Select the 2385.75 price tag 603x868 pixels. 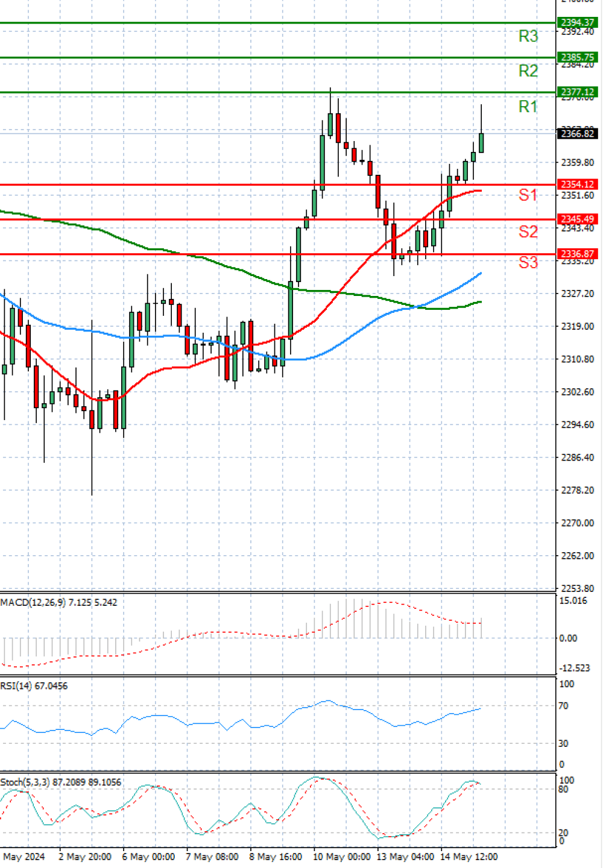[577, 58]
